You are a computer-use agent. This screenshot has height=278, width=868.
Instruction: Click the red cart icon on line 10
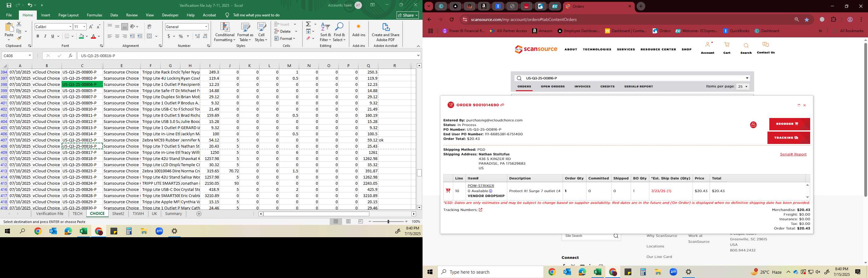click(448, 191)
